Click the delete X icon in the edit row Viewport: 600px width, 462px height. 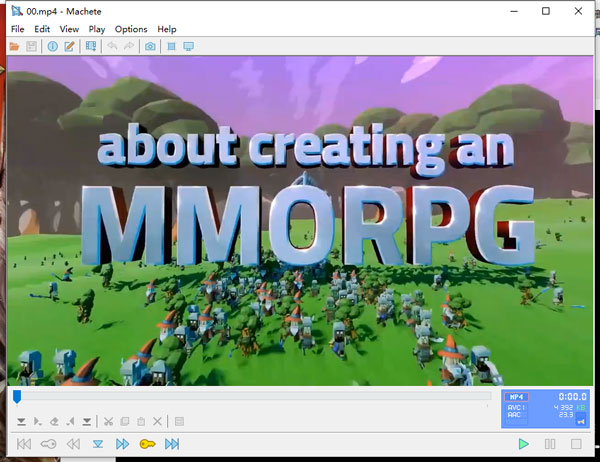click(x=157, y=422)
